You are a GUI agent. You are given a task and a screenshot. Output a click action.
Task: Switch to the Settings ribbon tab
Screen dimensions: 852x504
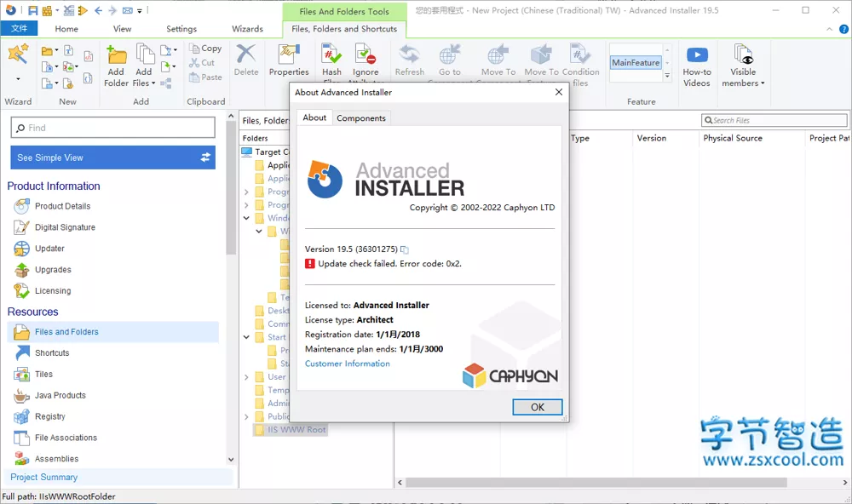tap(181, 29)
